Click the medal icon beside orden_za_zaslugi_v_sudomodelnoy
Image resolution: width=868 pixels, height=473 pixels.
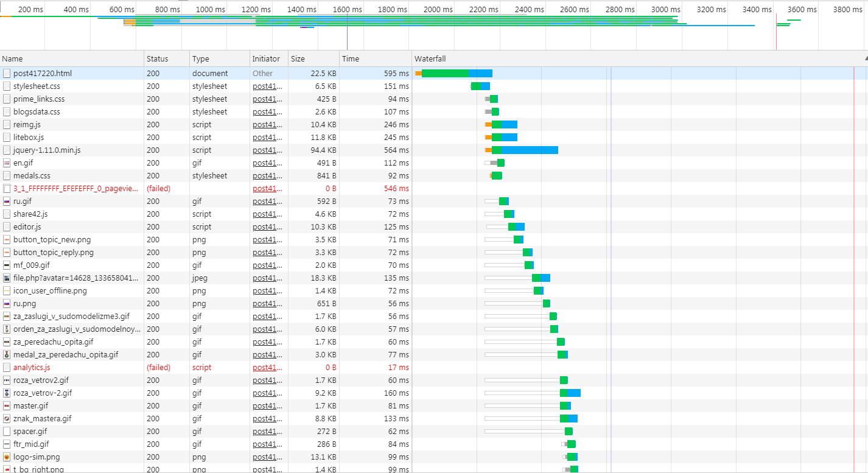pyautogui.click(x=7, y=329)
